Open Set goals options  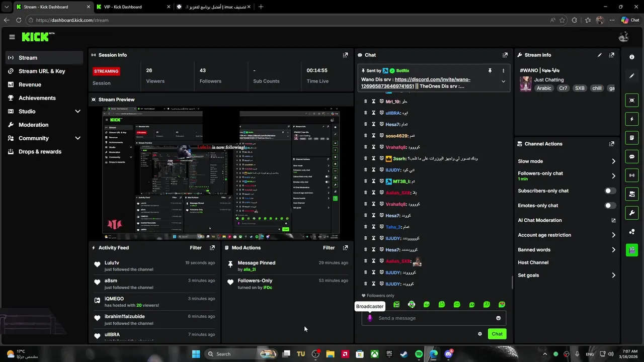click(x=567, y=276)
